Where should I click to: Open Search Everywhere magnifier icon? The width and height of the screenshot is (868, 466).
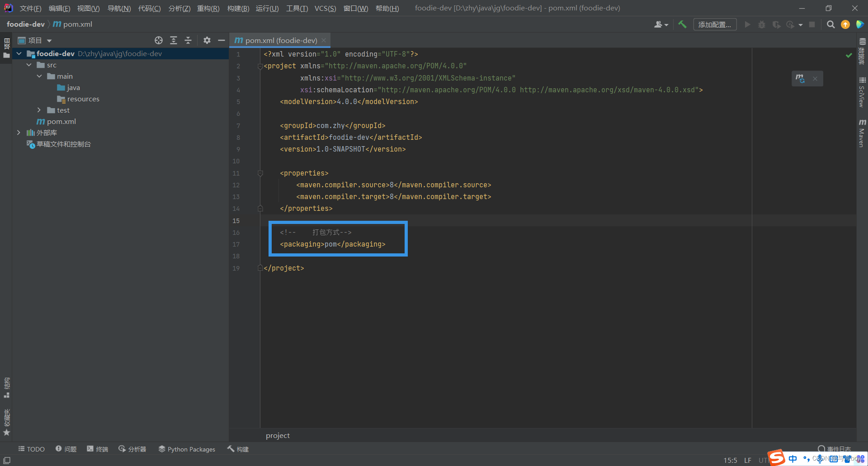click(x=830, y=24)
